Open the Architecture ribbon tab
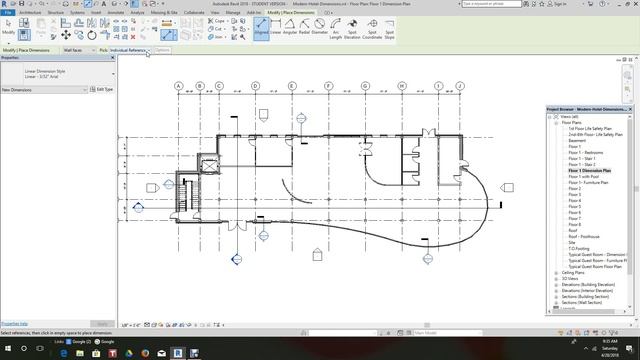The height and width of the screenshot is (360, 640). click(30, 13)
